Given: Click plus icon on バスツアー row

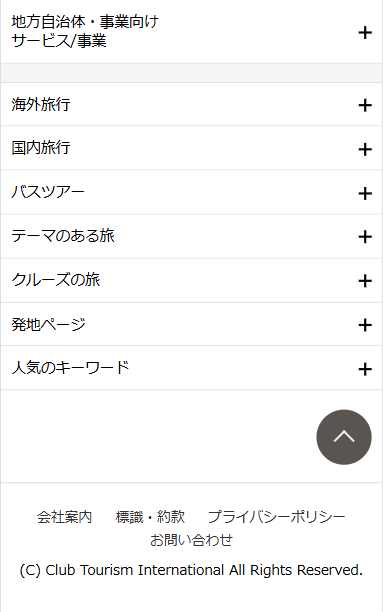Looking at the screenshot, I should point(365,194).
